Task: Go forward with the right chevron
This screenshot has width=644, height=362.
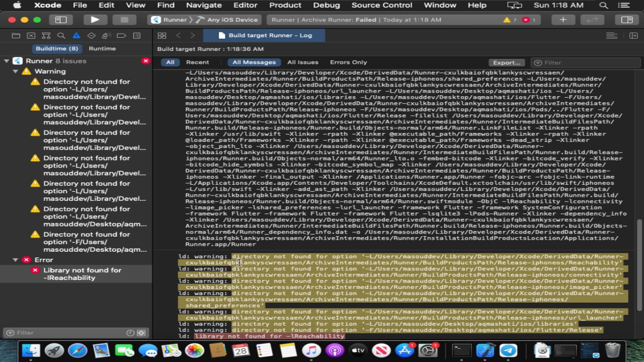Action: 193,36
